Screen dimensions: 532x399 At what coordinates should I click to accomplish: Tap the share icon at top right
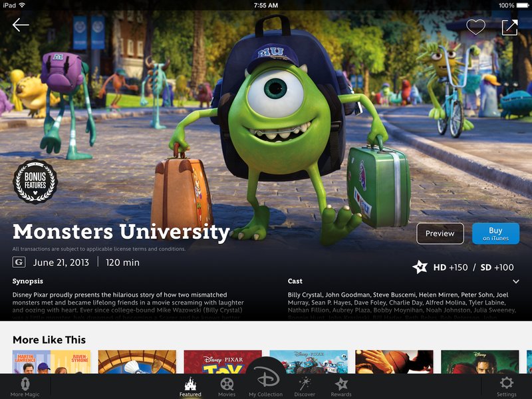coord(510,27)
